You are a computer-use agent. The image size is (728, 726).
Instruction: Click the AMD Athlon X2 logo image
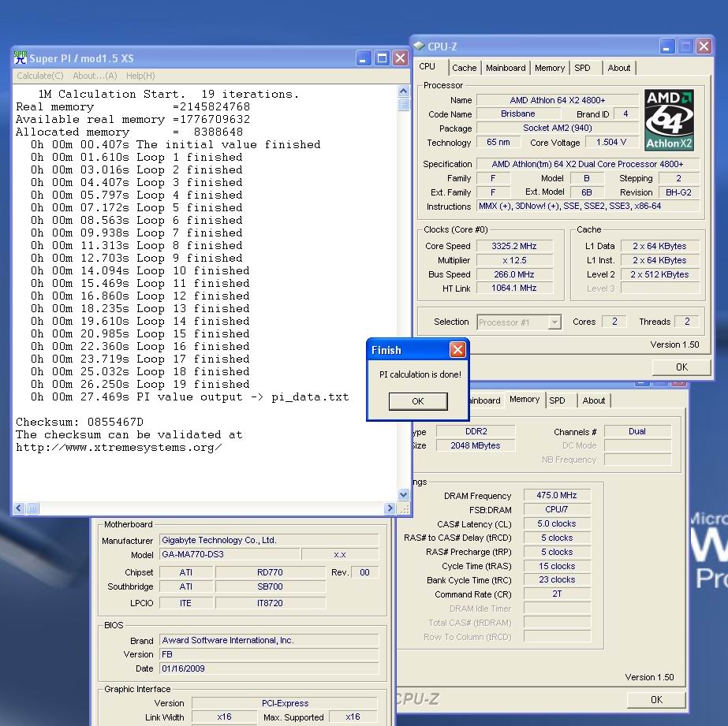[x=669, y=120]
